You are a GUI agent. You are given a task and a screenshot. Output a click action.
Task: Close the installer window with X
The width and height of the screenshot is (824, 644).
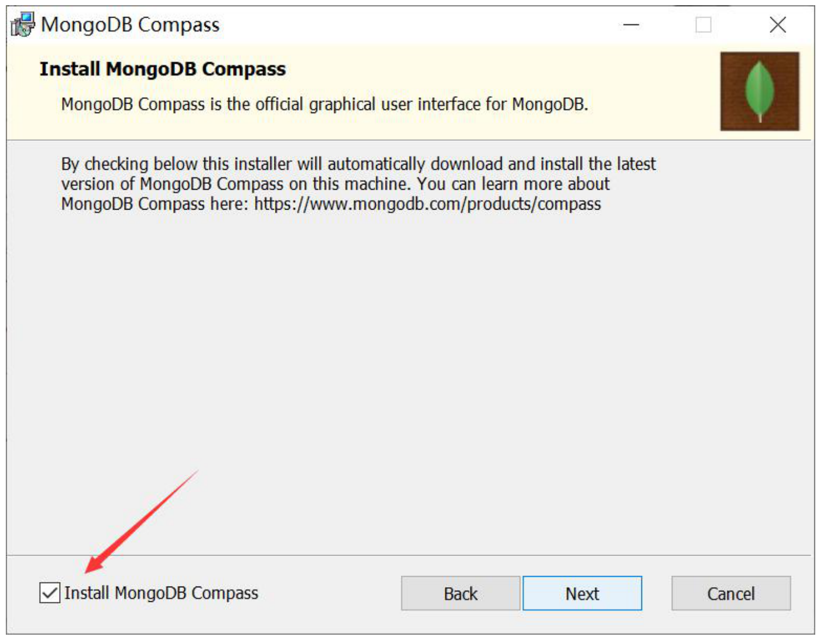click(x=778, y=25)
